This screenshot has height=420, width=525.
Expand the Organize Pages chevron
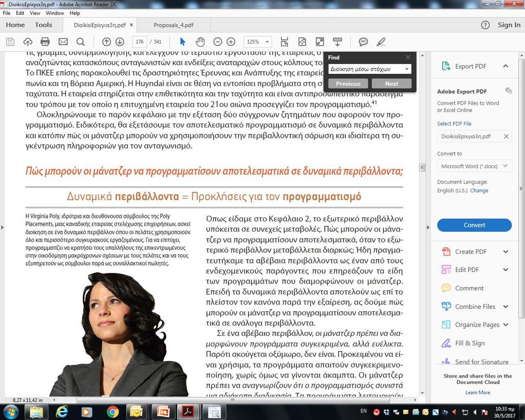[506, 325]
